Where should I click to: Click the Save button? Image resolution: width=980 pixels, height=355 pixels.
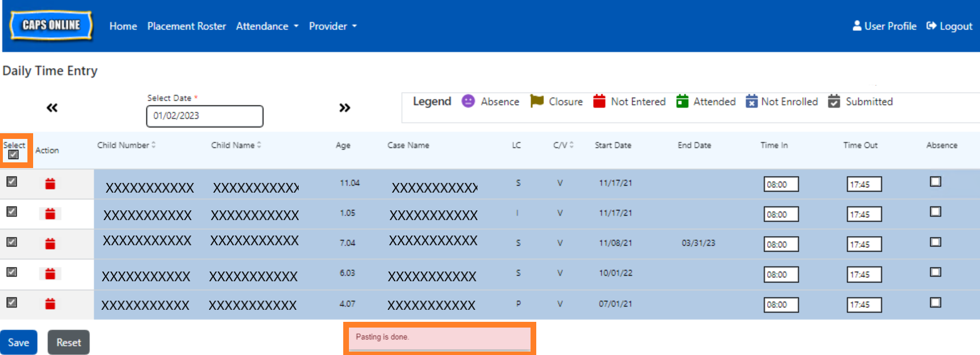click(x=19, y=342)
